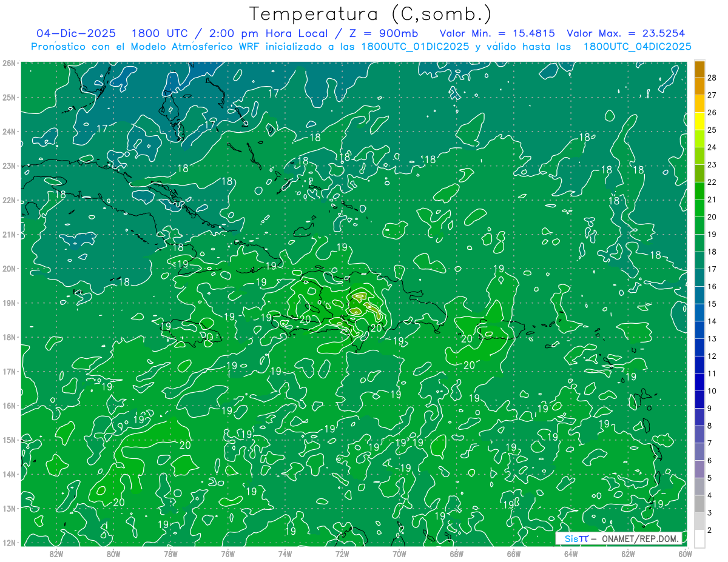Select the 'Valor Min. = 15.4815' readout

coord(497,34)
